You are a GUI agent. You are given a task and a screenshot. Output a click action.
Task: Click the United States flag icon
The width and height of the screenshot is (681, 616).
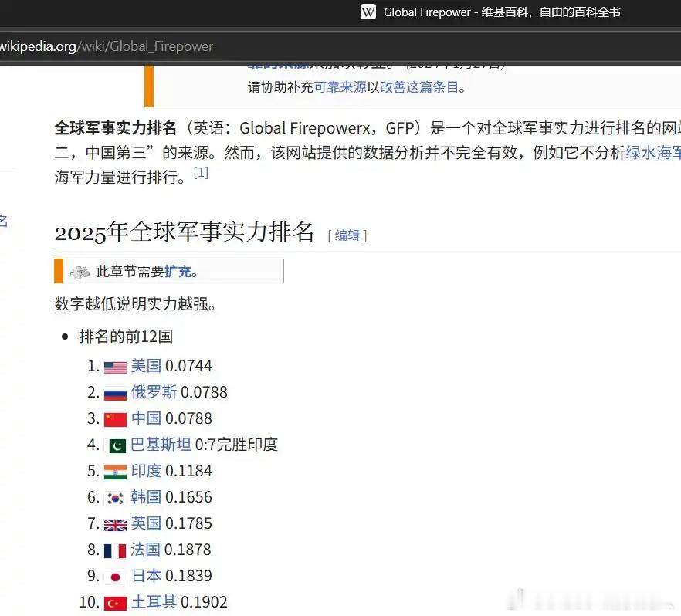click(115, 367)
